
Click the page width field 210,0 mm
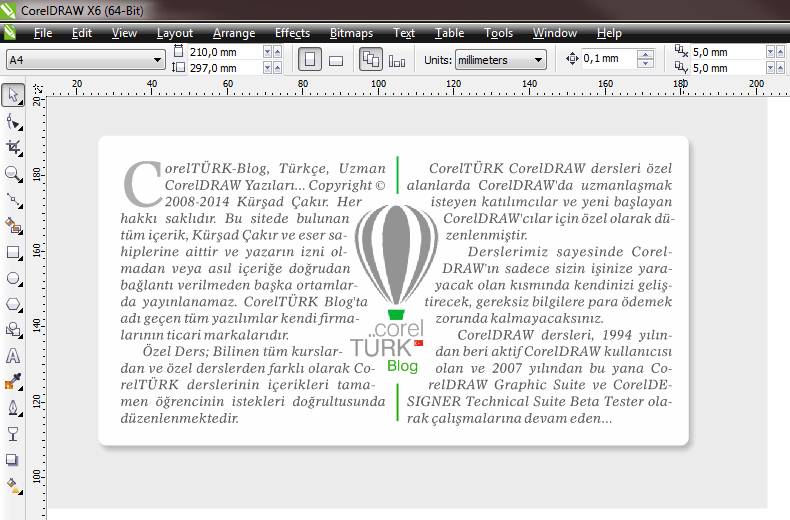coord(225,52)
